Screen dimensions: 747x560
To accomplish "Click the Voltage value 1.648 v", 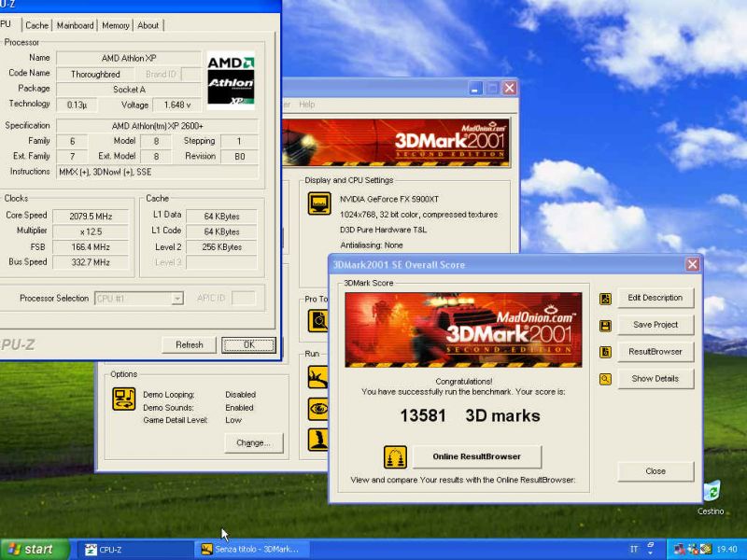I will (x=177, y=105).
